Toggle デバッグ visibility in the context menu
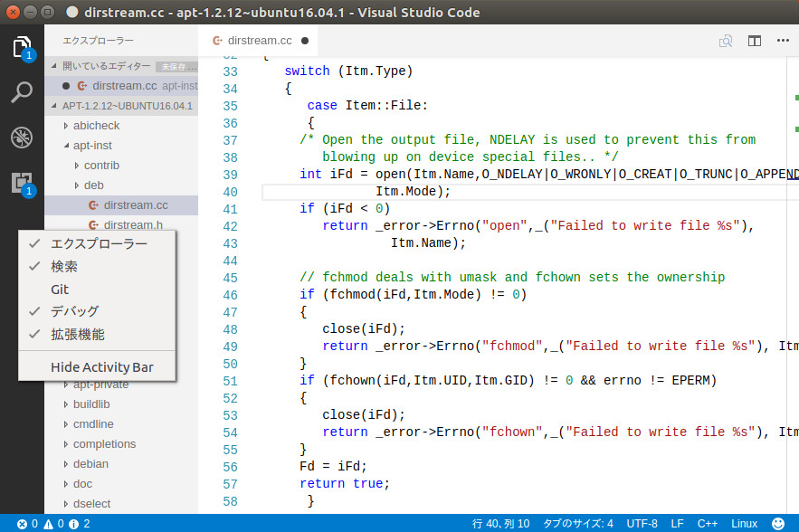Image resolution: width=799 pixels, height=532 pixels. coord(97,311)
